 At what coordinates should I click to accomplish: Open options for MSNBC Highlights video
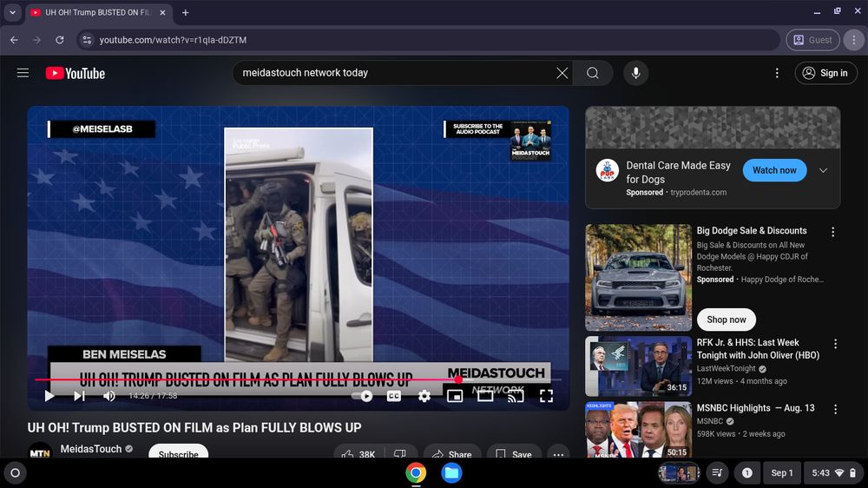pyautogui.click(x=835, y=409)
